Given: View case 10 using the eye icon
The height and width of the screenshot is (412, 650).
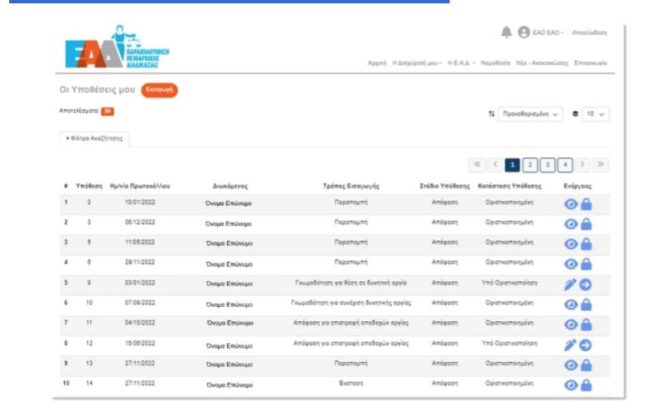Looking at the screenshot, I should tap(570, 305).
